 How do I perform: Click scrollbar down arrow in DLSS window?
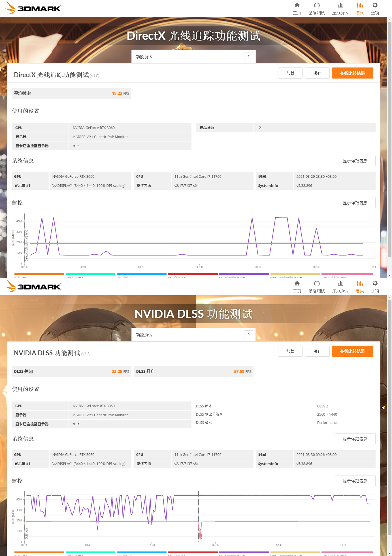(390, 554)
